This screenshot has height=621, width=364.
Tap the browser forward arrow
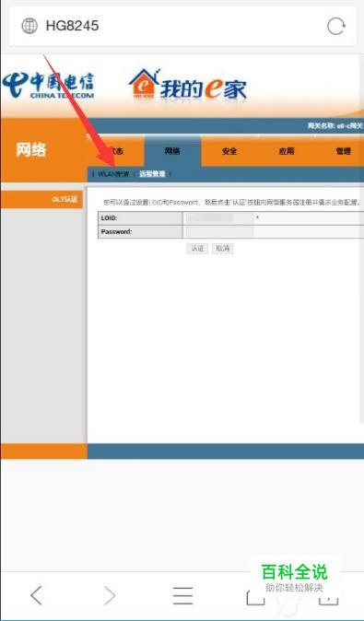pyautogui.click(x=110, y=595)
